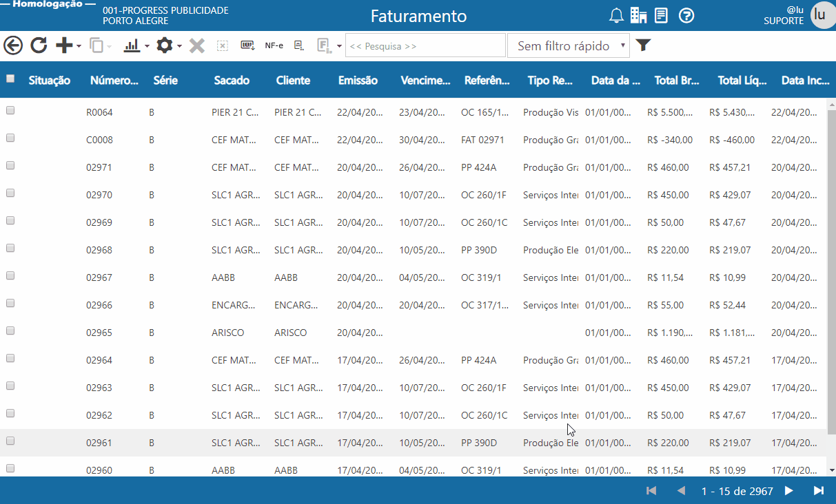Expand the plus icon dropdown arrow
This screenshot has width=836, height=504.
click(79, 46)
